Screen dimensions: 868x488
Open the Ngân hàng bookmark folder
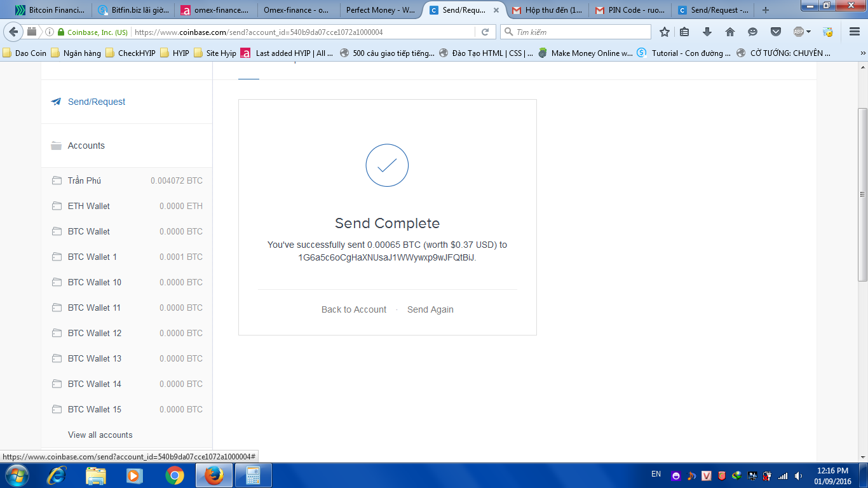[76, 53]
